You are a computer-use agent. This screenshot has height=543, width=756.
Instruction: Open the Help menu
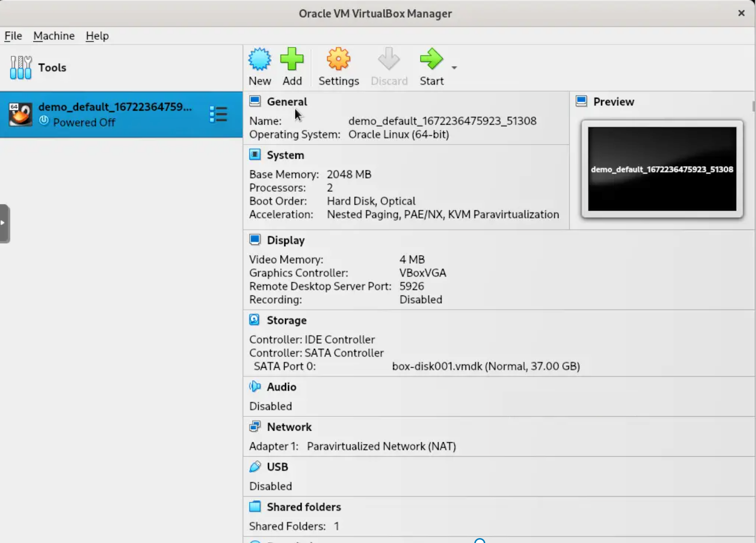[x=97, y=36]
